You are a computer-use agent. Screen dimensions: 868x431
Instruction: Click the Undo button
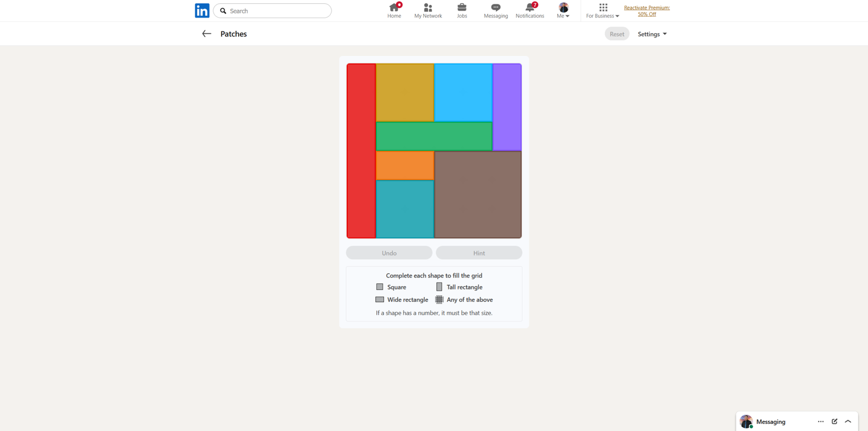(389, 253)
